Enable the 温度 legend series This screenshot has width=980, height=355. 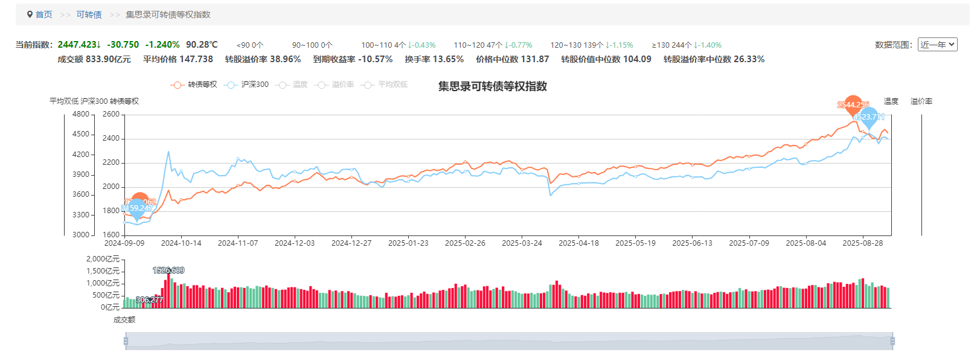[292, 85]
